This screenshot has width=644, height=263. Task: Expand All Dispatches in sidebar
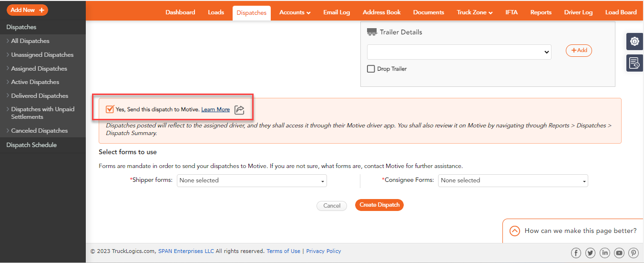[x=30, y=41]
